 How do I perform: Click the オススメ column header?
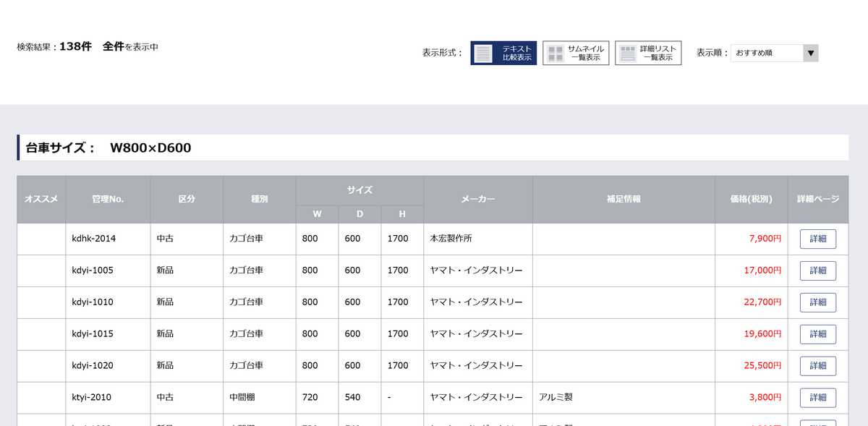[x=41, y=199]
